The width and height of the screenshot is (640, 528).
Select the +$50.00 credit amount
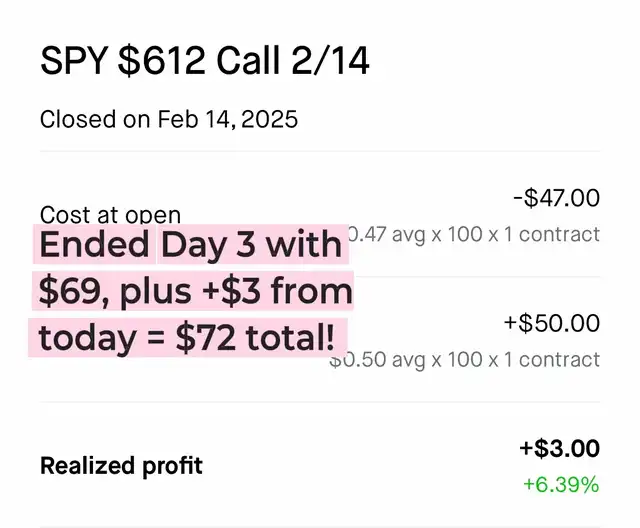552,323
